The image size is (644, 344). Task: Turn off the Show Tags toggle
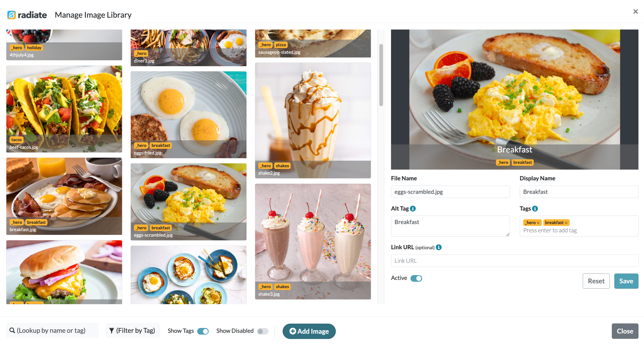point(203,331)
